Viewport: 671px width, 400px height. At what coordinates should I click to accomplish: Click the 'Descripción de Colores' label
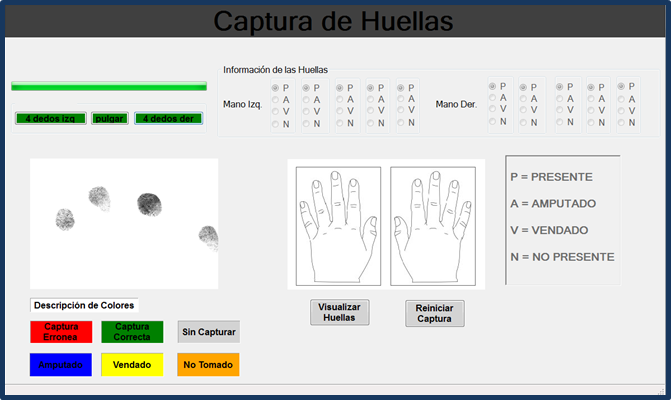pyautogui.click(x=84, y=305)
